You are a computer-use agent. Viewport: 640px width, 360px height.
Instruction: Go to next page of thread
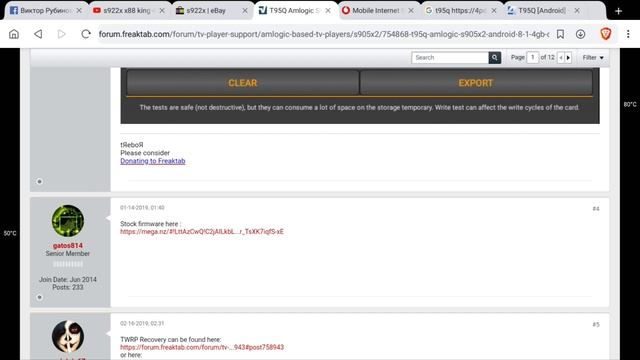[x=568, y=58]
